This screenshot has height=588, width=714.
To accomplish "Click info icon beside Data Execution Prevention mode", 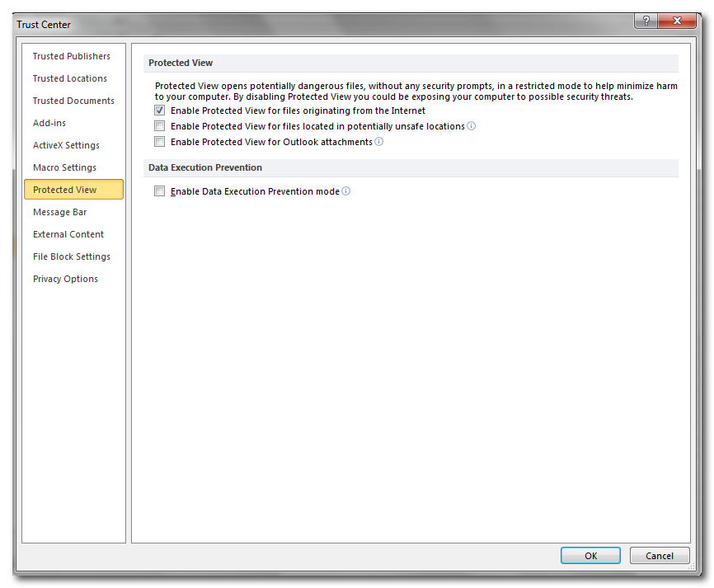I will tap(346, 191).
